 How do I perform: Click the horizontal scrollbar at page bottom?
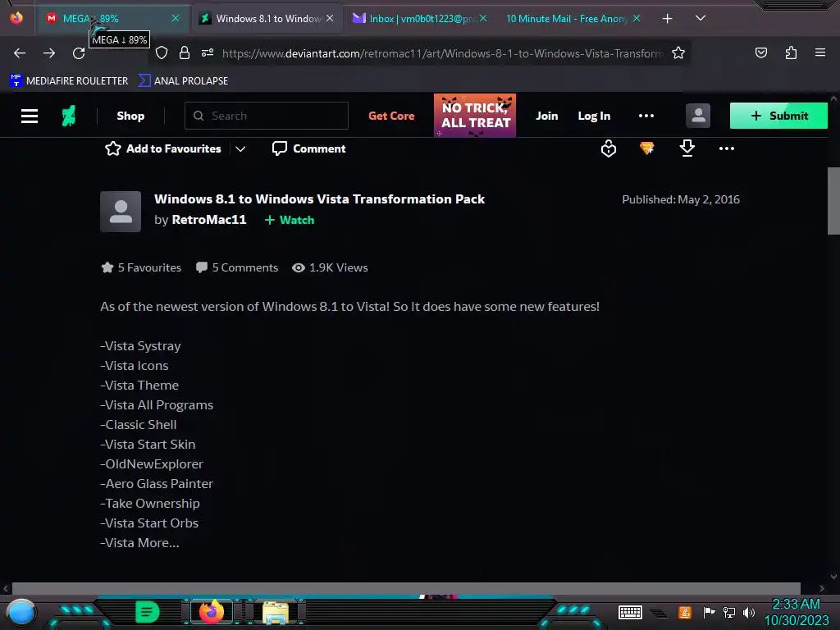[406, 588]
